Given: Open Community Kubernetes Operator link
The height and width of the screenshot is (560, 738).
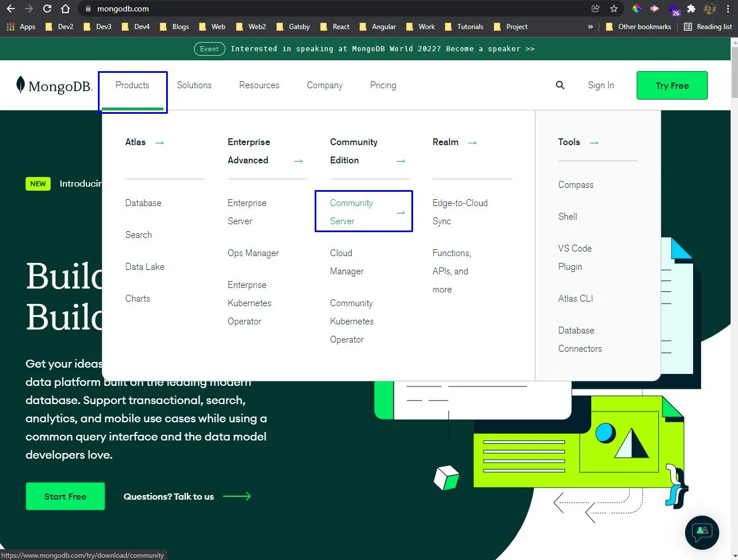Looking at the screenshot, I should pos(352,322).
